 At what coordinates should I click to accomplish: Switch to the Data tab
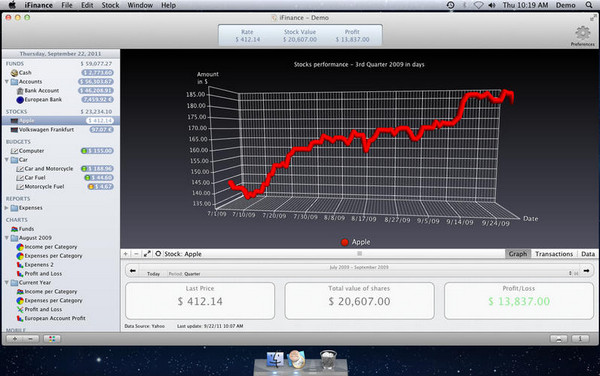(588, 254)
